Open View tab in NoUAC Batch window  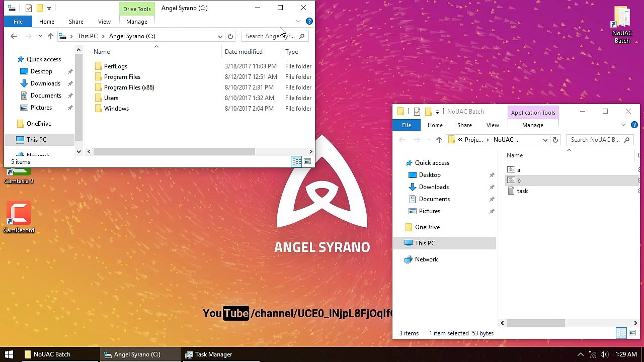(493, 125)
